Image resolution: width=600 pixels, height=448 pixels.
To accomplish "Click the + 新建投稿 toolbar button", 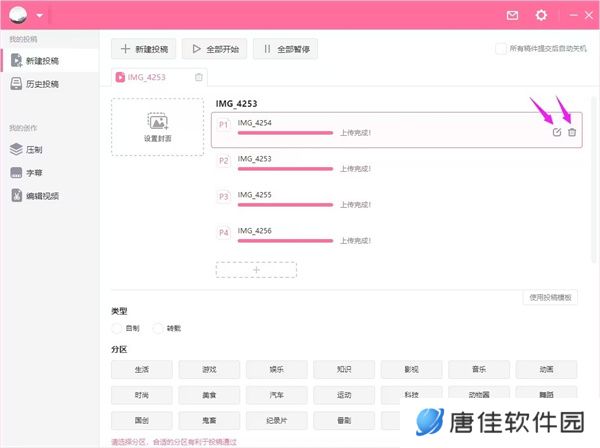I will 144,49.
